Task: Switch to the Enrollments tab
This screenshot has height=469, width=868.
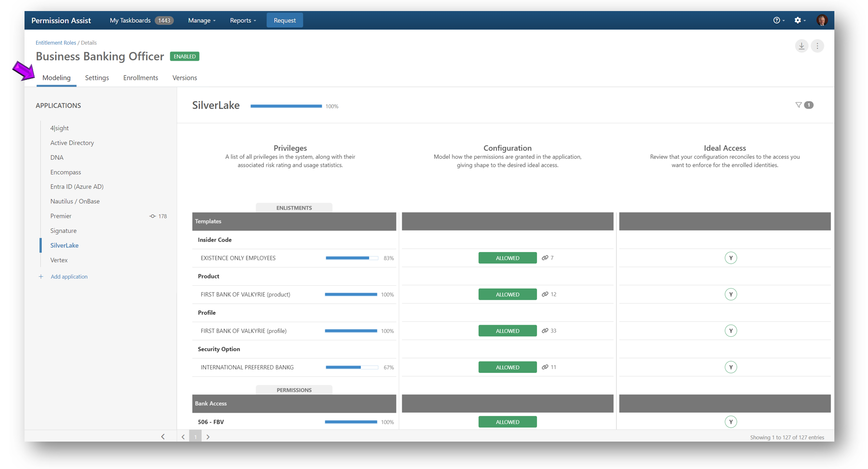Action: tap(140, 78)
